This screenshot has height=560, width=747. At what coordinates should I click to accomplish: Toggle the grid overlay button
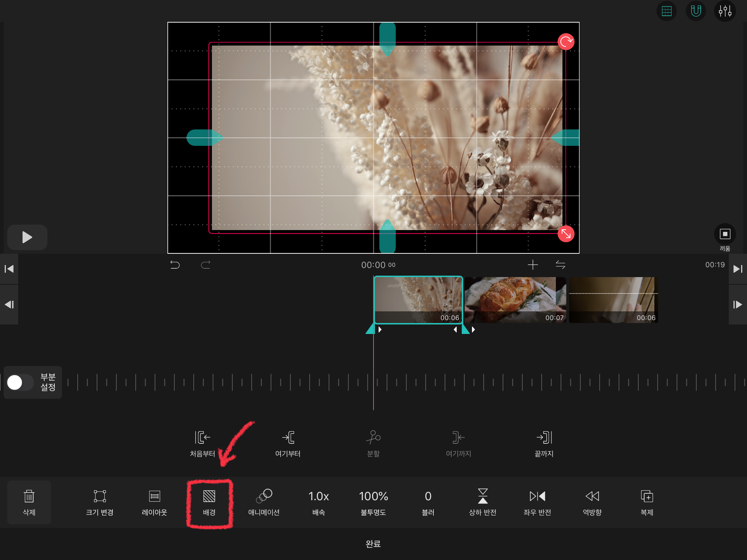(666, 11)
